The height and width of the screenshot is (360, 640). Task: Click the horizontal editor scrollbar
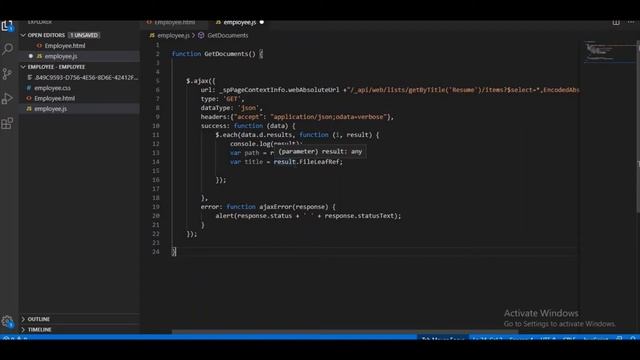(x=345, y=332)
